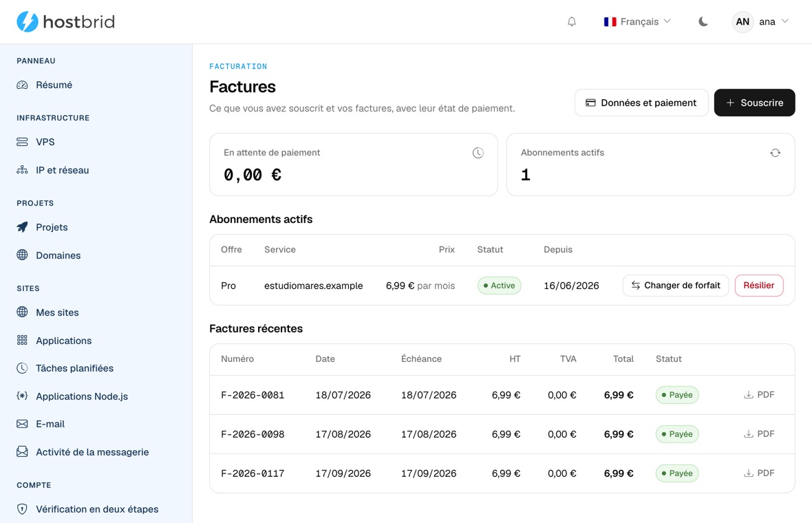
Task: Click the Numéro column header
Action: coord(237,359)
